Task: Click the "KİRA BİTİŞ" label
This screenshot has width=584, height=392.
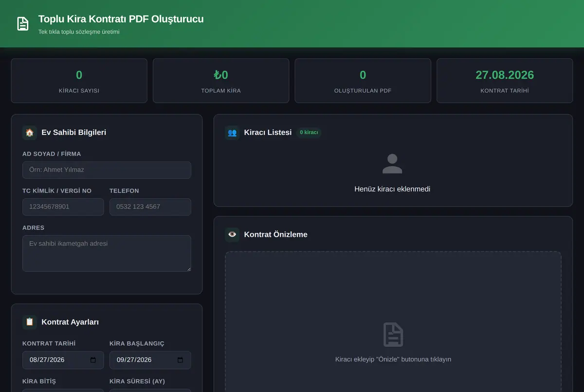Action: [39, 381]
